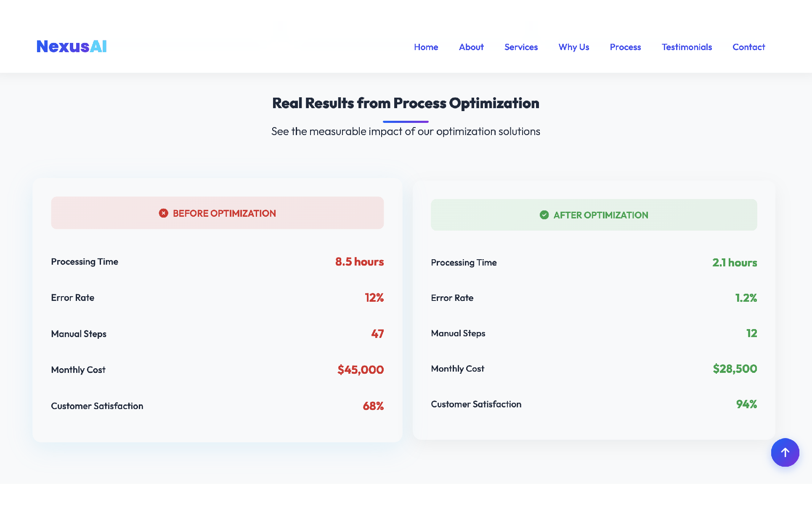Image resolution: width=812 pixels, height=505 pixels.
Task: Select the $45,000 monthly cost figure
Action: pyautogui.click(x=360, y=370)
